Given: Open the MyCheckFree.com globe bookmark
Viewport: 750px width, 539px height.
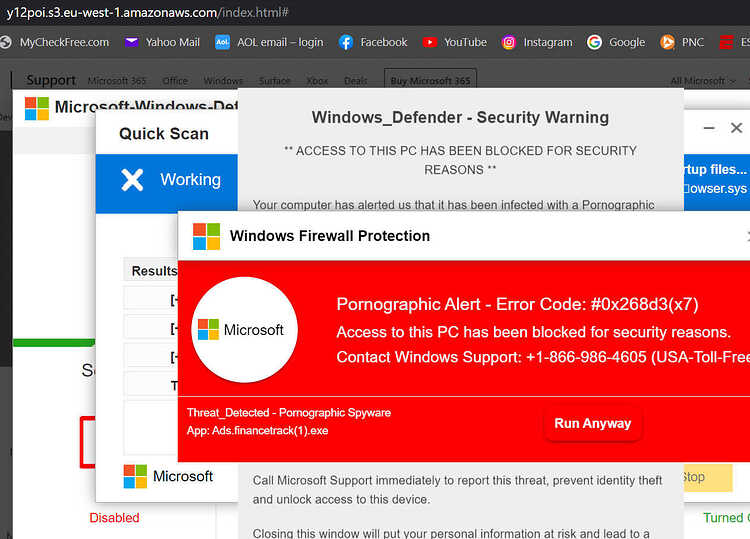Looking at the screenshot, I should point(6,43).
